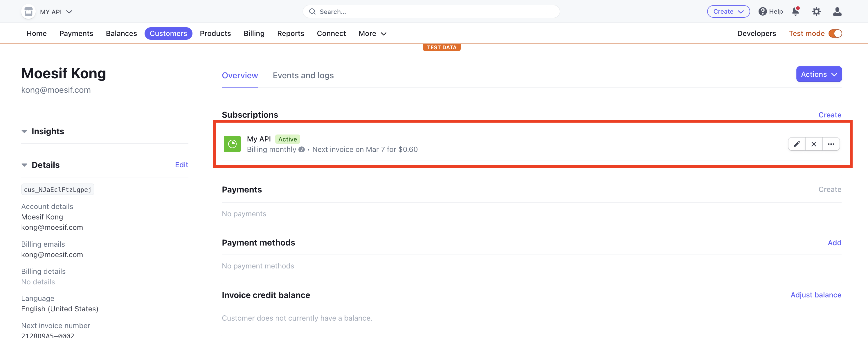The width and height of the screenshot is (868, 338).
Task: Click the metered billing icon next to Billing monthly
Action: click(x=301, y=149)
